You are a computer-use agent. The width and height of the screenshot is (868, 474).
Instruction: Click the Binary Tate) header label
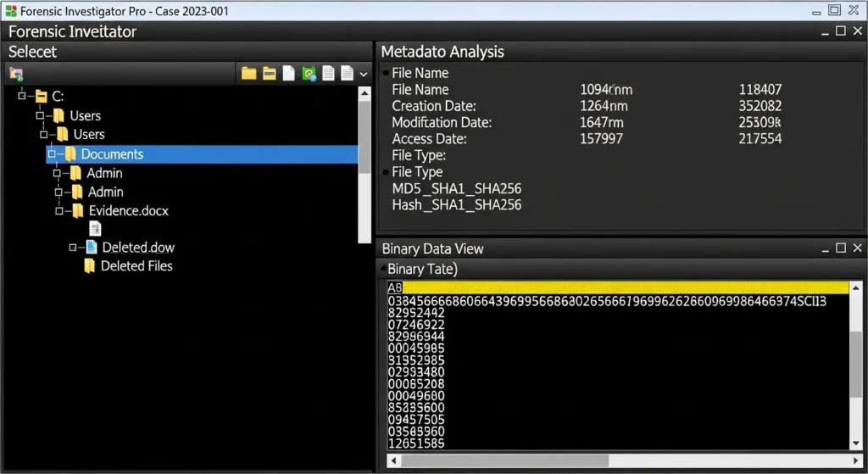point(422,269)
